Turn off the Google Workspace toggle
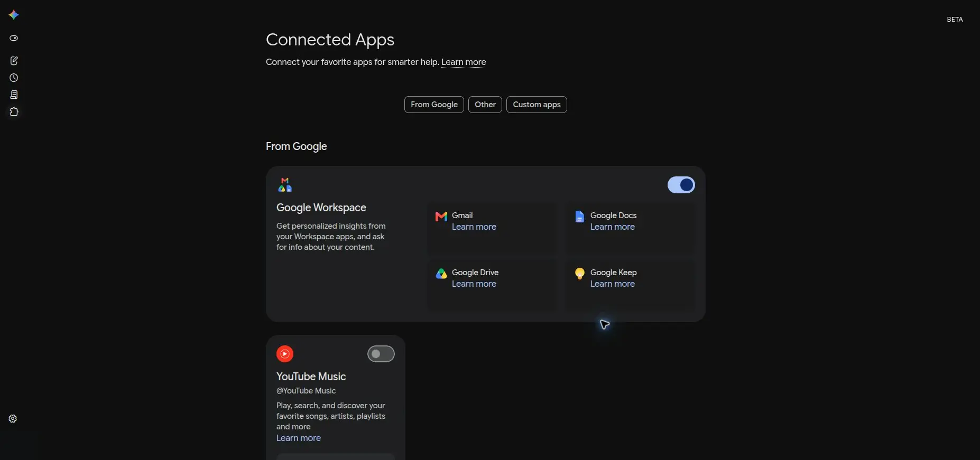 [x=681, y=185]
